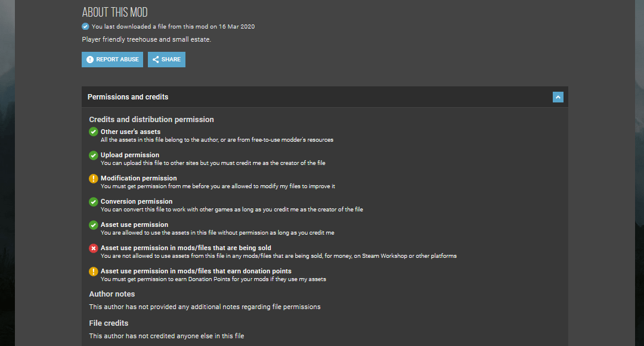Click yellow warning beside Modification permission
644x346 pixels.
click(93, 178)
